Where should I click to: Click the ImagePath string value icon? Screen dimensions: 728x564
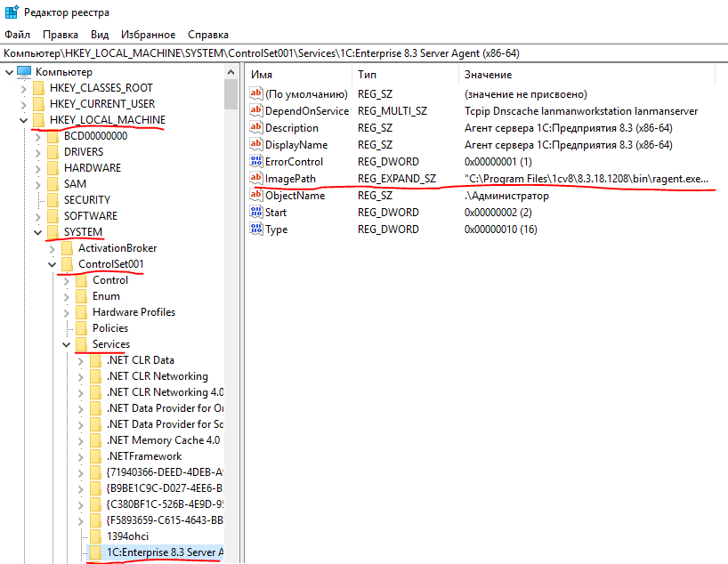click(256, 179)
